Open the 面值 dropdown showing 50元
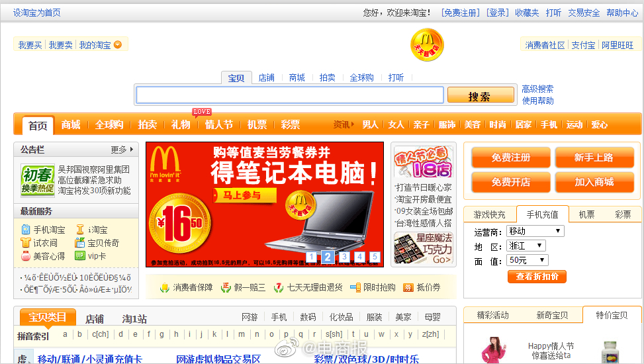Image resolution: width=644 pixels, height=364 pixels. (528, 260)
